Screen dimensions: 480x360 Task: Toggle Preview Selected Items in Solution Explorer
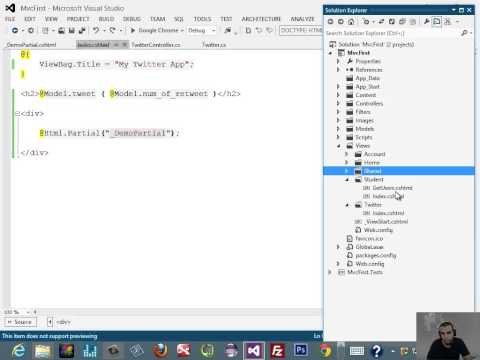(436, 22)
